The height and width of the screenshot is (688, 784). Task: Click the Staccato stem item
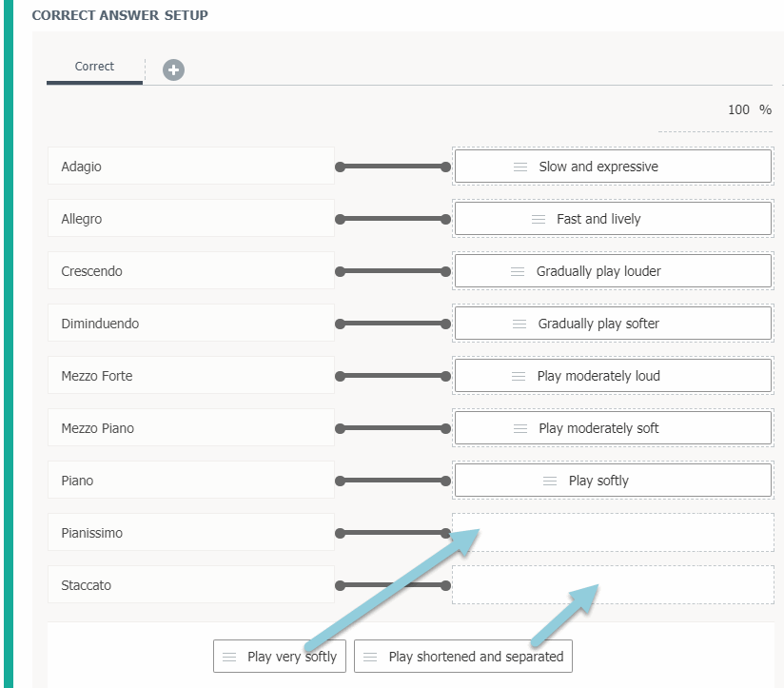tap(190, 585)
